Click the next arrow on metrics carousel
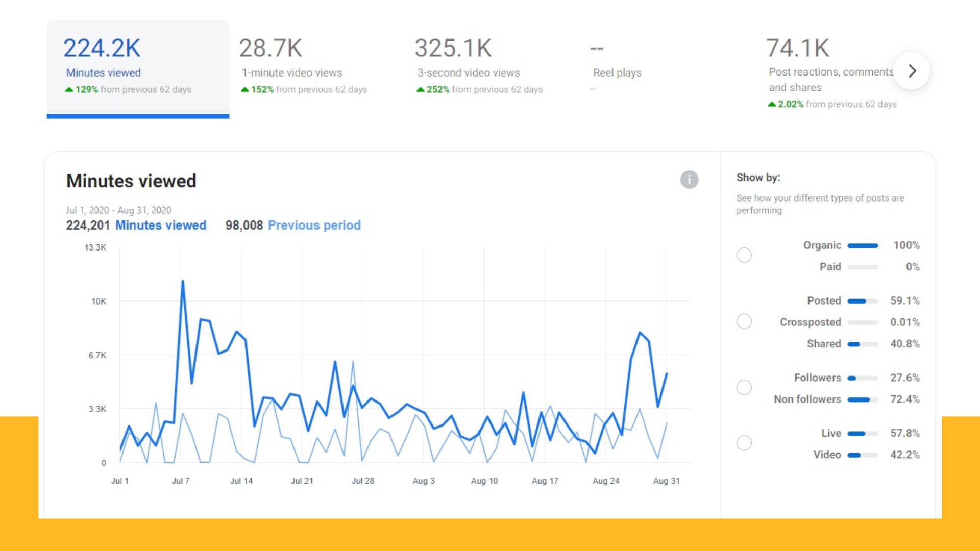This screenshot has width=980, height=551. [912, 71]
